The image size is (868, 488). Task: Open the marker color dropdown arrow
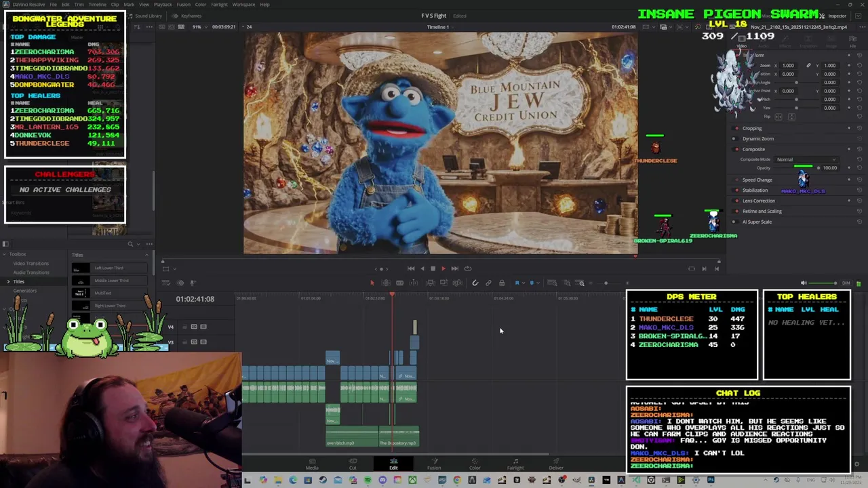(538, 283)
